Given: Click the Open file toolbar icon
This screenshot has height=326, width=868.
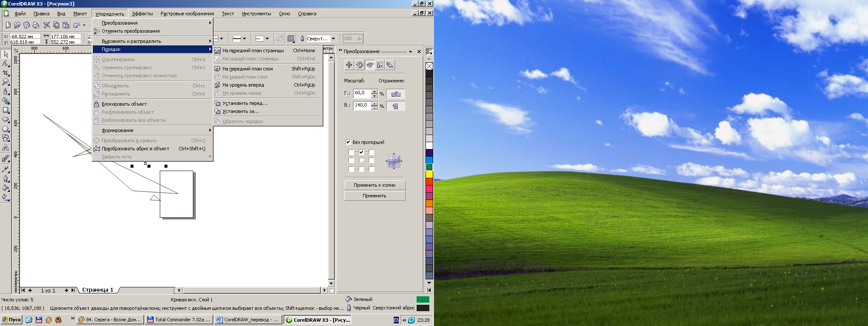Looking at the screenshot, I should [x=17, y=25].
